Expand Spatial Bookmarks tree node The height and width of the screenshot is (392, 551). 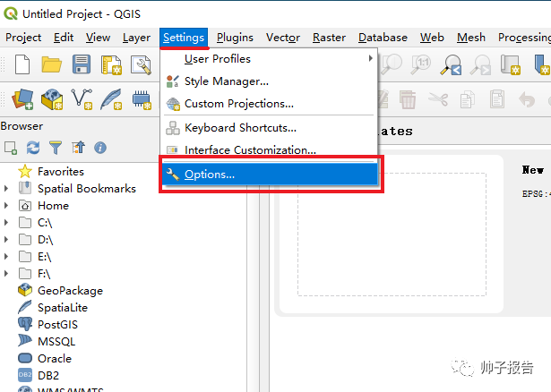click(6, 189)
